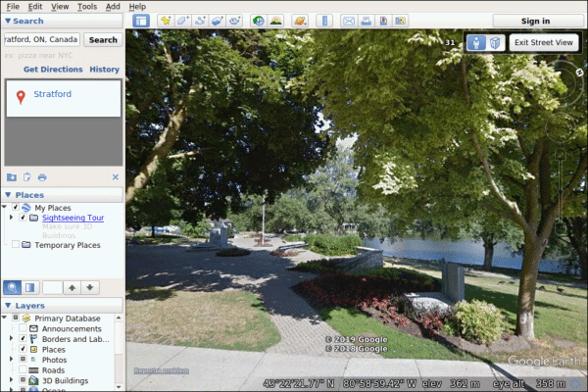This screenshot has width=588, height=392.
Task: Click the Email toolbar icon
Action: [349, 21]
